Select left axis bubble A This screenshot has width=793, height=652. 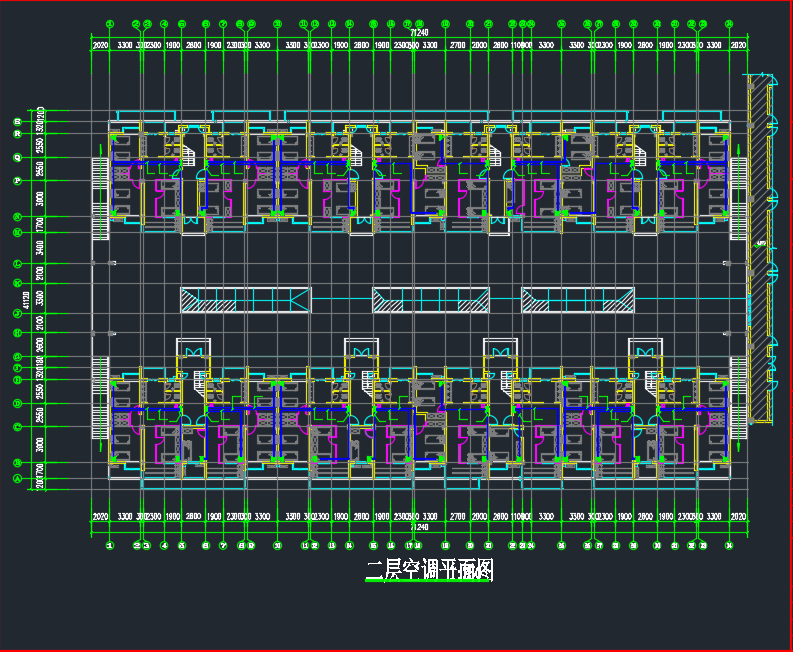pos(18,479)
